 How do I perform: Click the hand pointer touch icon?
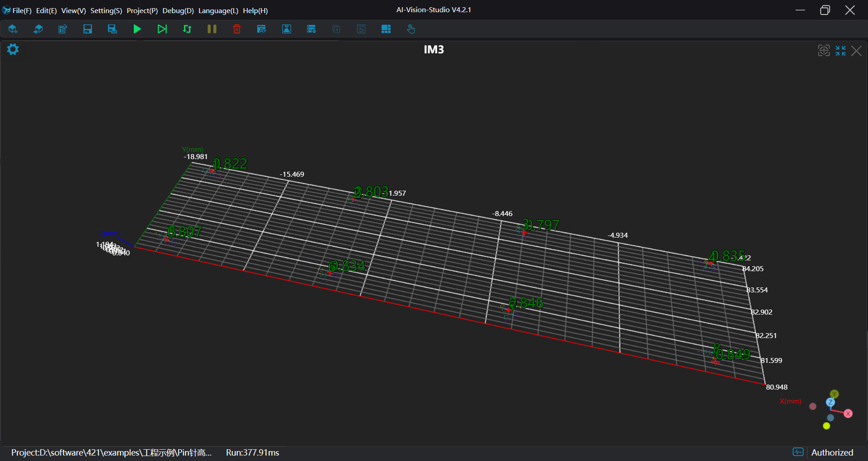pos(410,29)
